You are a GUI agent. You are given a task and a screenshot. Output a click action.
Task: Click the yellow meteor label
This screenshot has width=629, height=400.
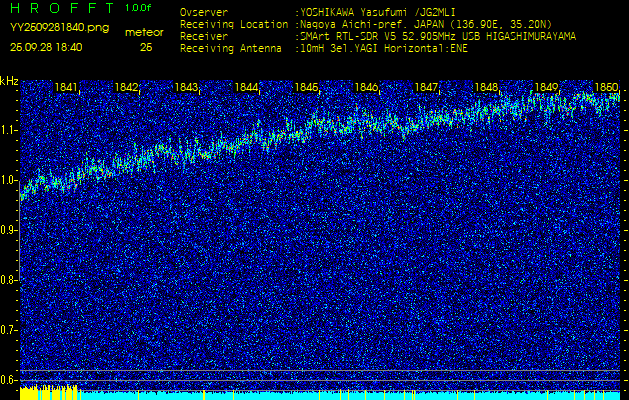tap(146, 32)
